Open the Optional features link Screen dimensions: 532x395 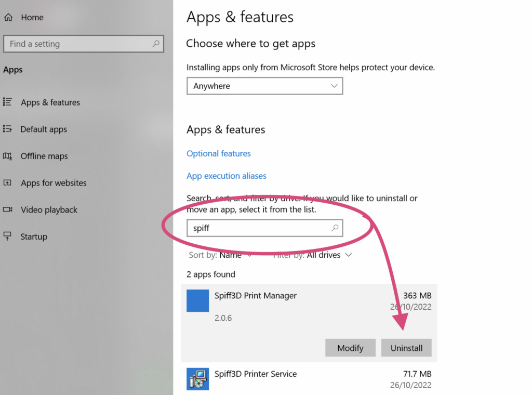(x=219, y=153)
